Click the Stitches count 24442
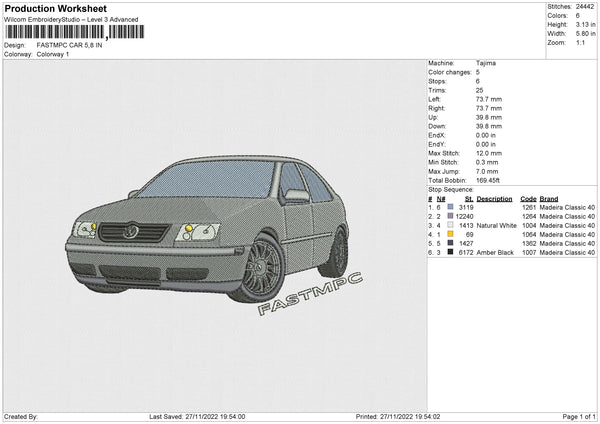 586,7
